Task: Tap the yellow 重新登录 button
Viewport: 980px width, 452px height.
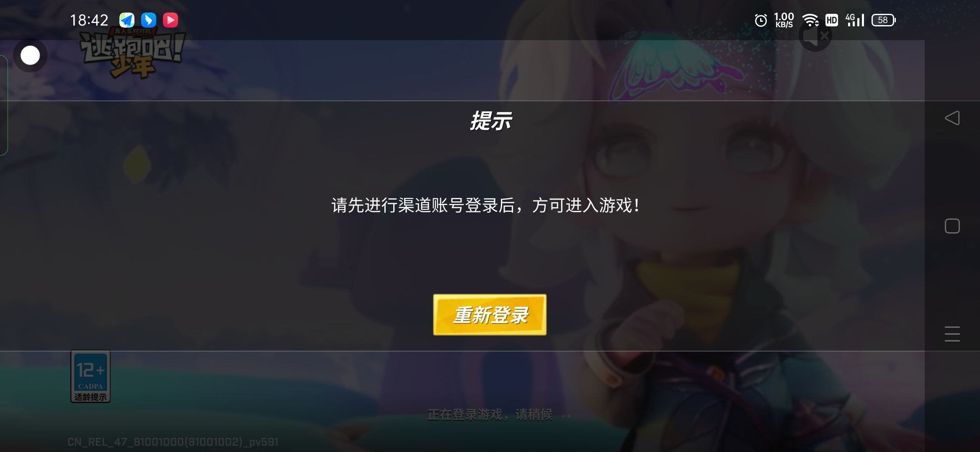Action: (x=490, y=315)
